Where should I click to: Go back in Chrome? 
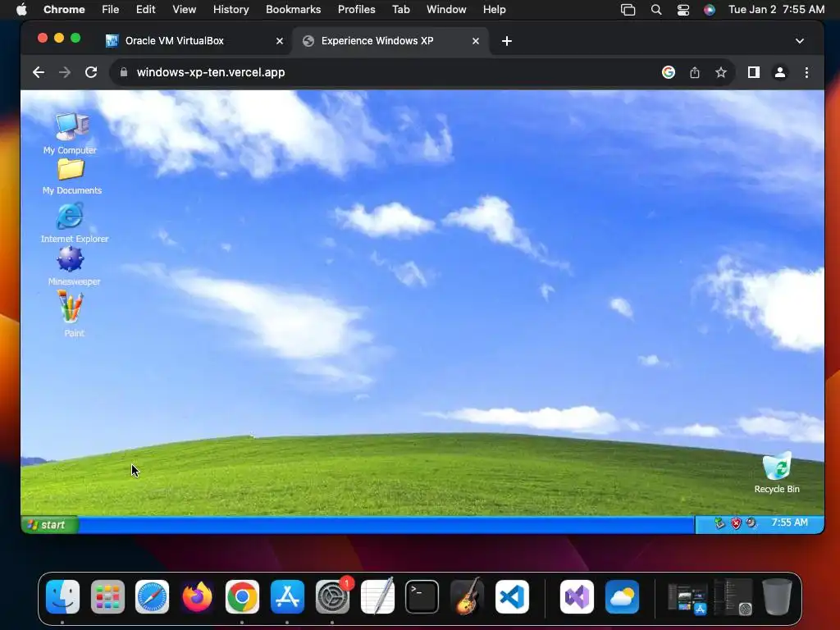point(39,72)
